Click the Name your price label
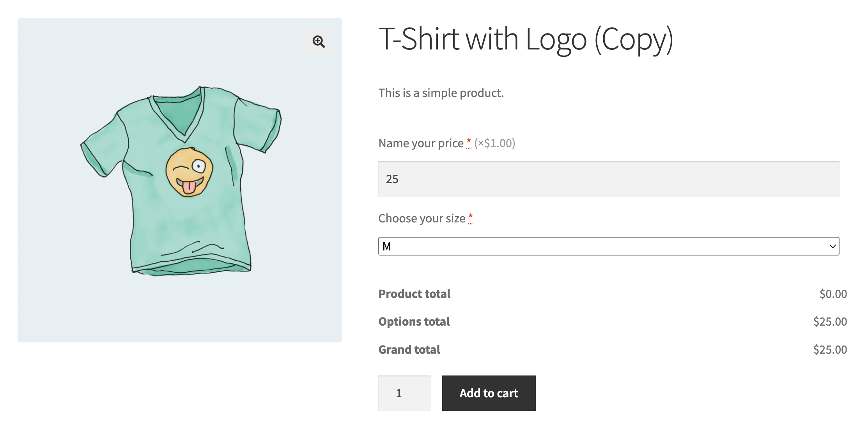This screenshot has width=868, height=423. coord(421,143)
